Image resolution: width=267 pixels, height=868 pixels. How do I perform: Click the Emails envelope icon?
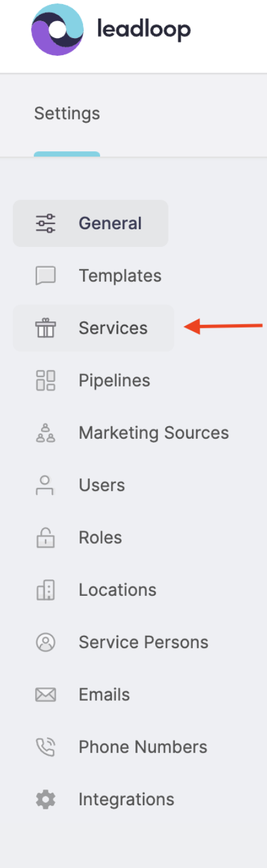tap(46, 694)
